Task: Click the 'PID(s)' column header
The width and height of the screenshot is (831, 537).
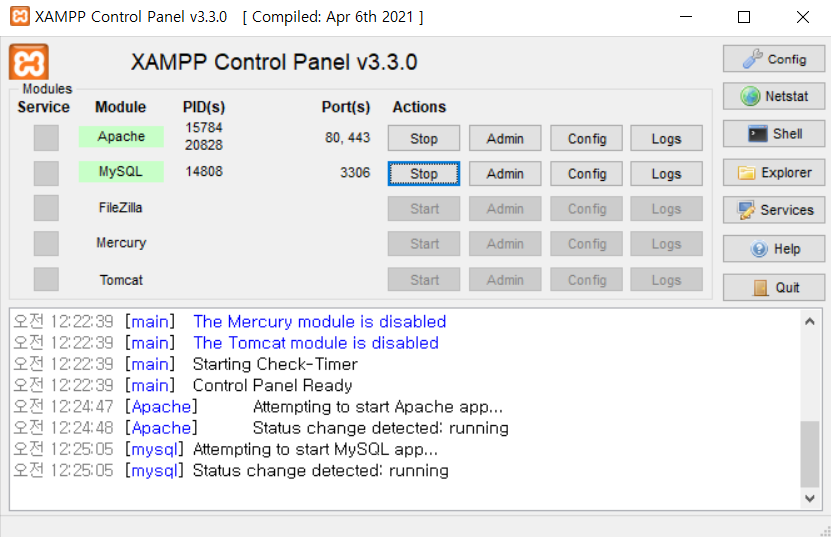Action: point(204,107)
